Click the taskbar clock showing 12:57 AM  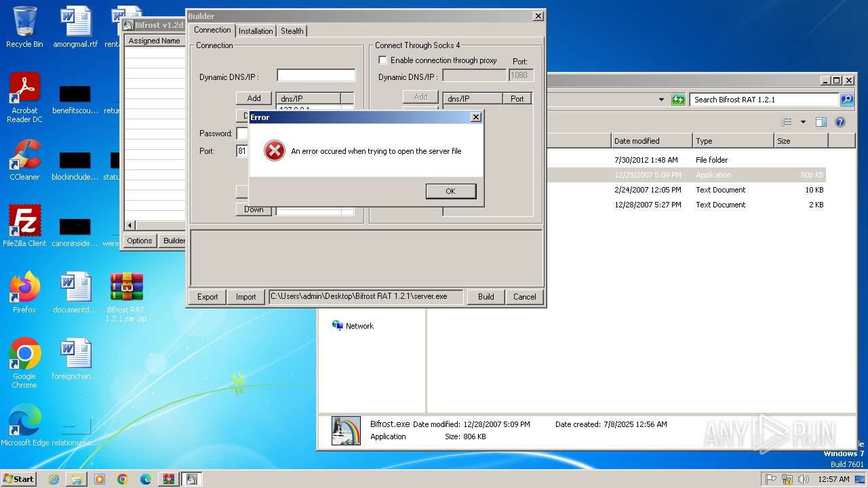(x=833, y=479)
